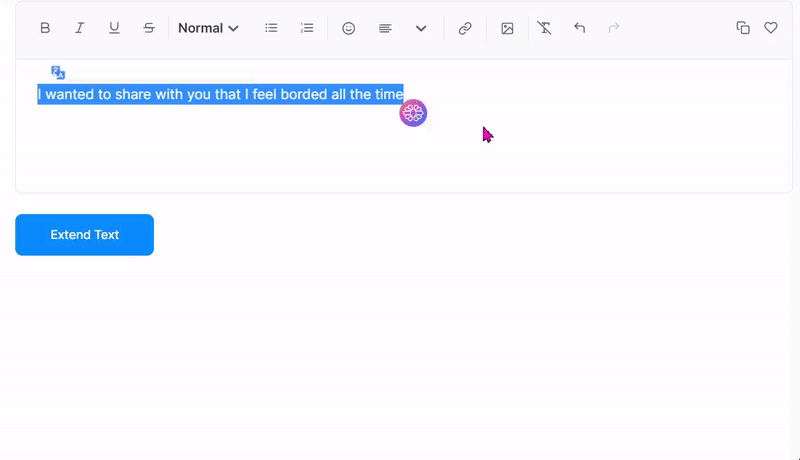Click the text alignment icon
The height and width of the screenshot is (460, 800).
tap(385, 28)
